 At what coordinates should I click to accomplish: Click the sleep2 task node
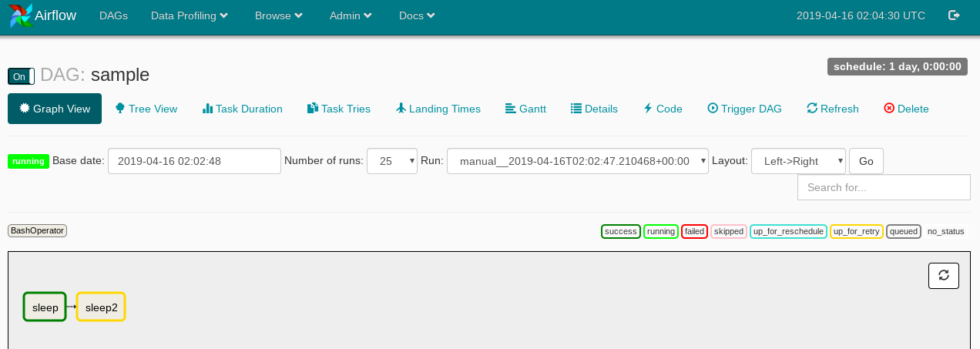pos(101,307)
